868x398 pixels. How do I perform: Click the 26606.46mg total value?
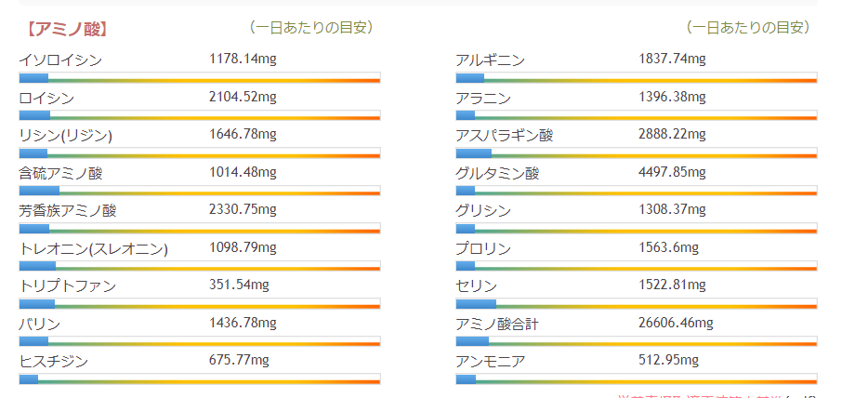tap(676, 323)
